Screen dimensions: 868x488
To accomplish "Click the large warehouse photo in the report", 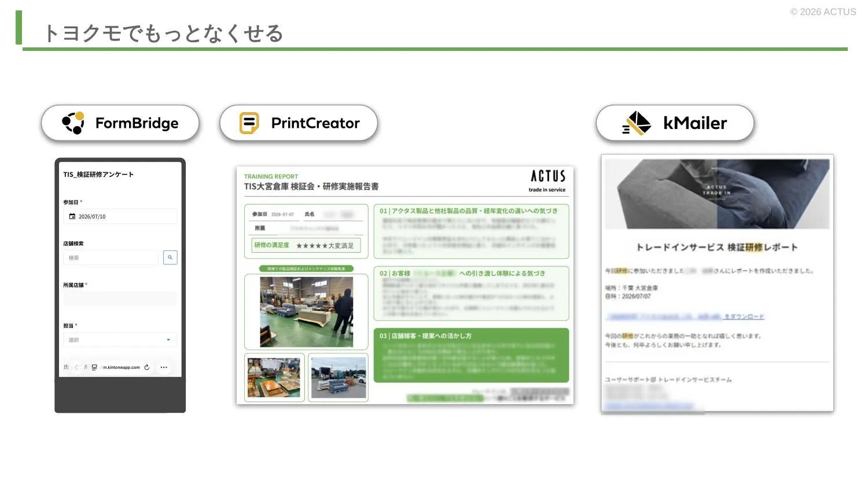I will 306,312.
